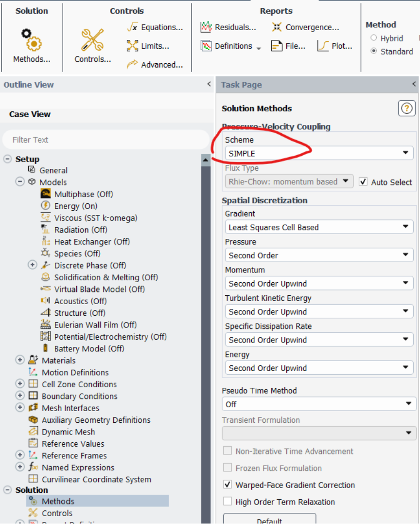Viewport: 420px width, 524px height.
Task: Click the report Plot icon
Action: pos(323,46)
